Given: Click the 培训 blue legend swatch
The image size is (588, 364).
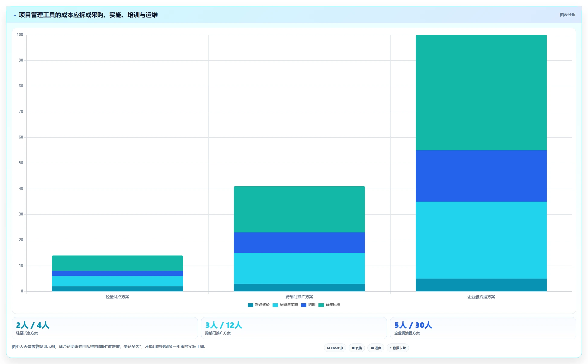Looking at the screenshot, I should click(303, 305).
